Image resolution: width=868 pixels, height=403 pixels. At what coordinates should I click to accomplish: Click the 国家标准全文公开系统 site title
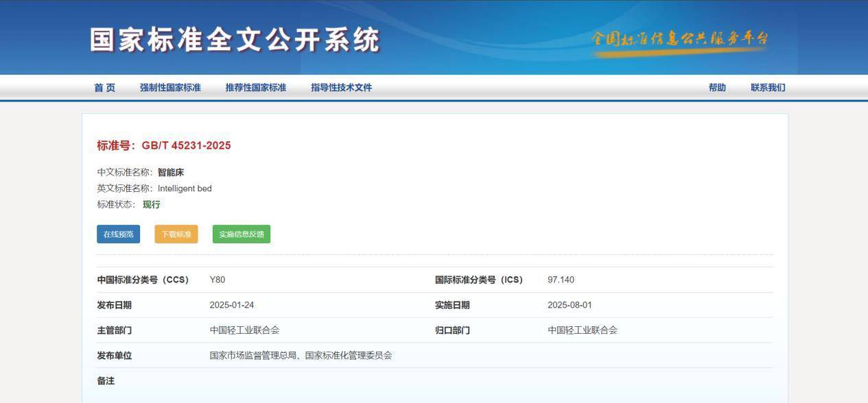[x=235, y=40]
